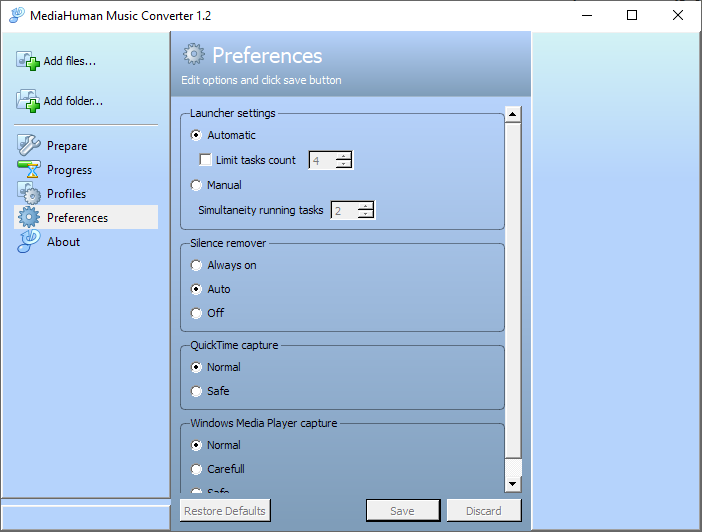702x532 pixels.
Task: Click the Limit tasks count number field
Action: pos(322,160)
